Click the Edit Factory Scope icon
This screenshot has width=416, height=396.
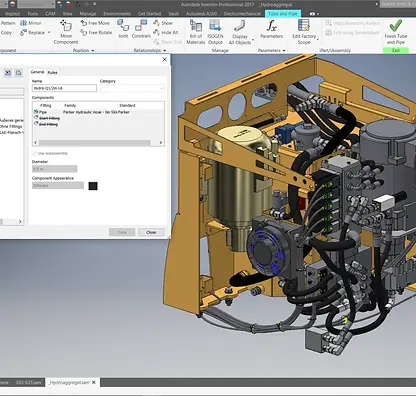tap(303, 26)
